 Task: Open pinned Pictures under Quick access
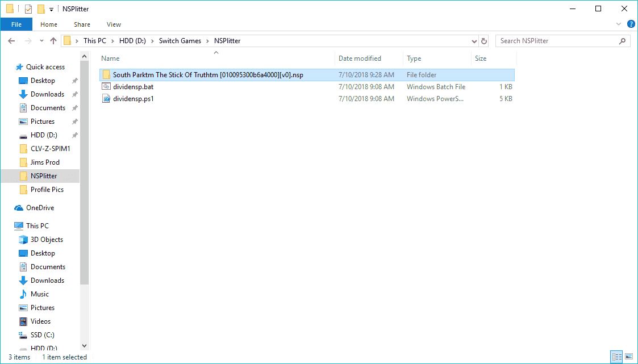42,121
